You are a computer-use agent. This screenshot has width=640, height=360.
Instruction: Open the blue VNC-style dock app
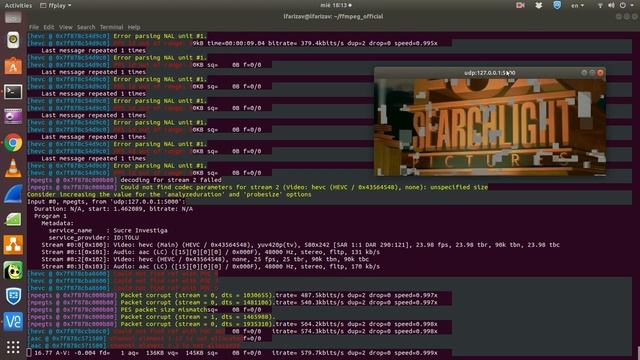coord(13,322)
